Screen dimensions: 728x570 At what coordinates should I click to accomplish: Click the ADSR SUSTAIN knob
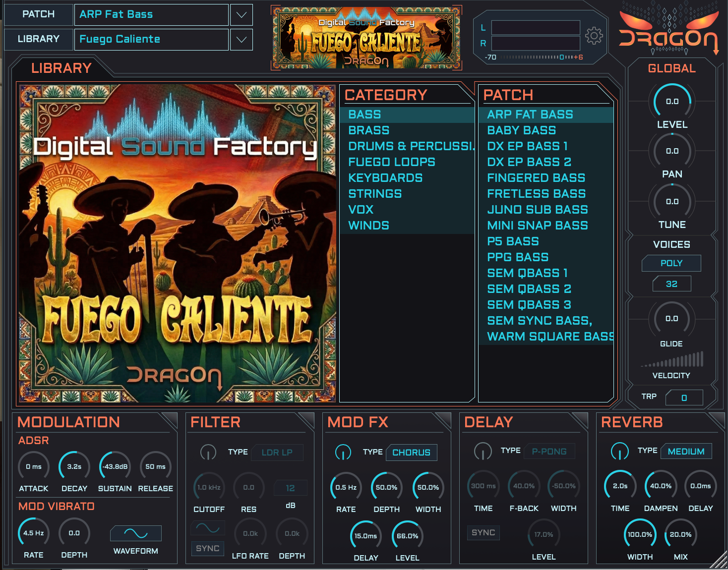(115, 466)
